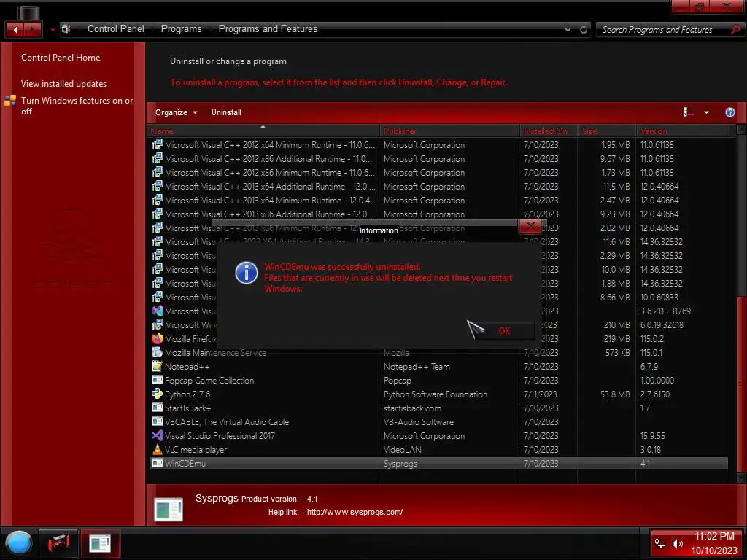Select the VB-Audio Software publisher cell

click(418, 422)
